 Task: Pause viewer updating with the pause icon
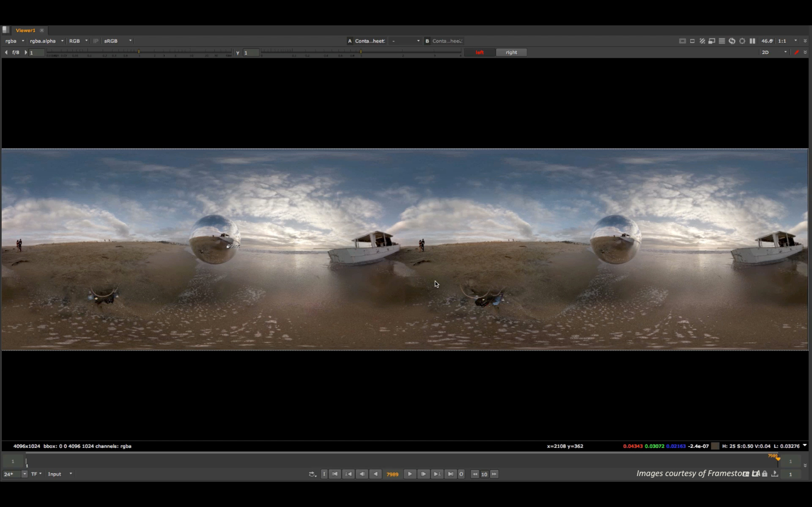752,41
